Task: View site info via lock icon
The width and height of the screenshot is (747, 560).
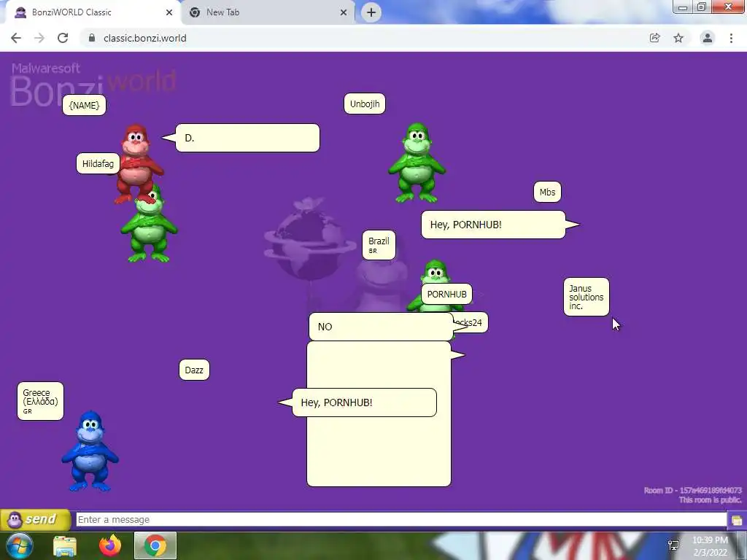Action: pos(92,38)
